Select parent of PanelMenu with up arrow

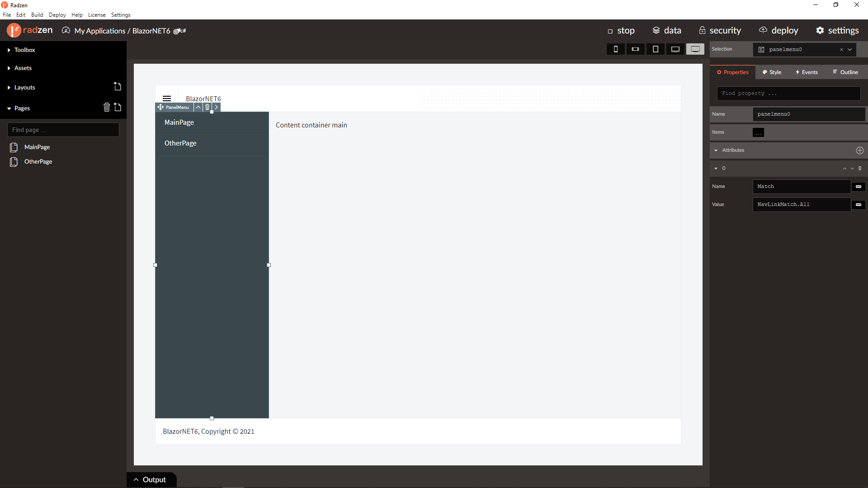point(198,107)
